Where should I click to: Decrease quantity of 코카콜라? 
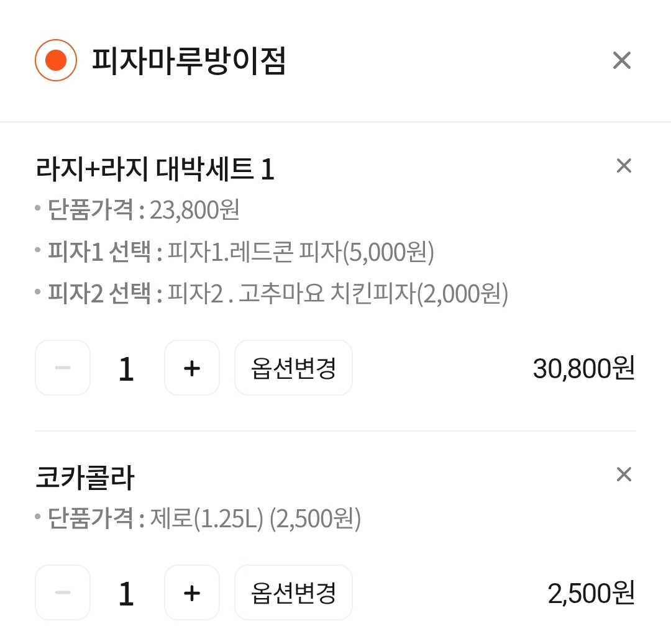(63, 592)
